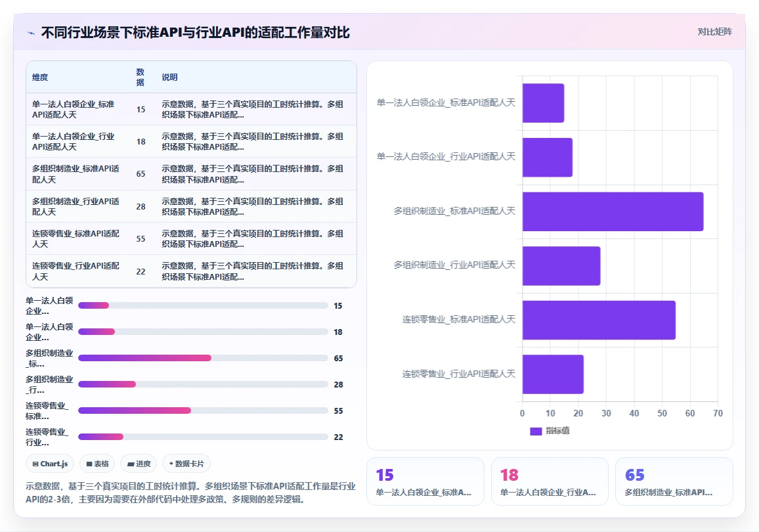The width and height of the screenshot is (759, 532).
Task: Click the chart bar for 连锁零售业_行业API适配人天
Action: [x=553, y=374]
